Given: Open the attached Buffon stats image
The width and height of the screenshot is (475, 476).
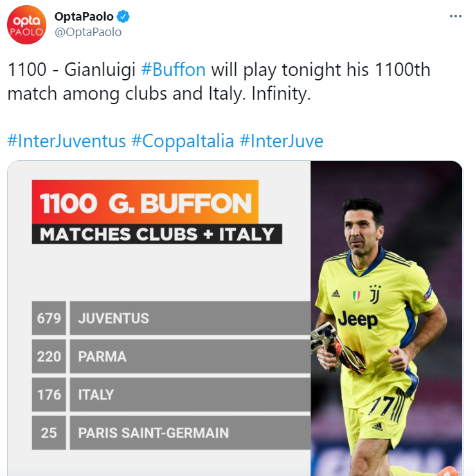Looking at the screenshot, I should click(235, 318).
